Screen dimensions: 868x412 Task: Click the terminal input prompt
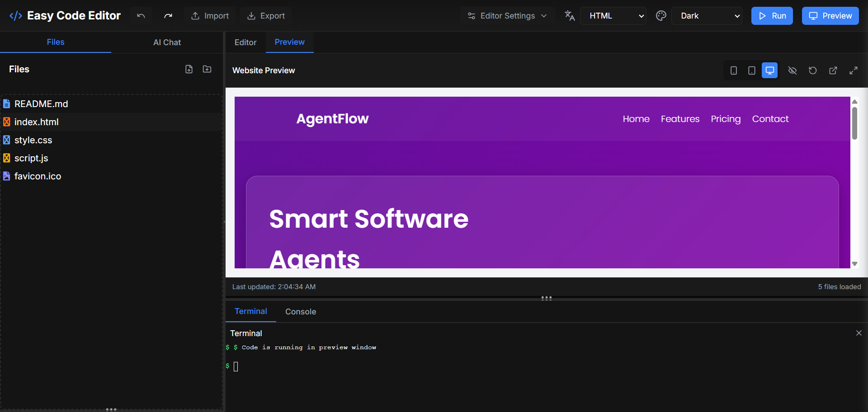click(236, 366)
